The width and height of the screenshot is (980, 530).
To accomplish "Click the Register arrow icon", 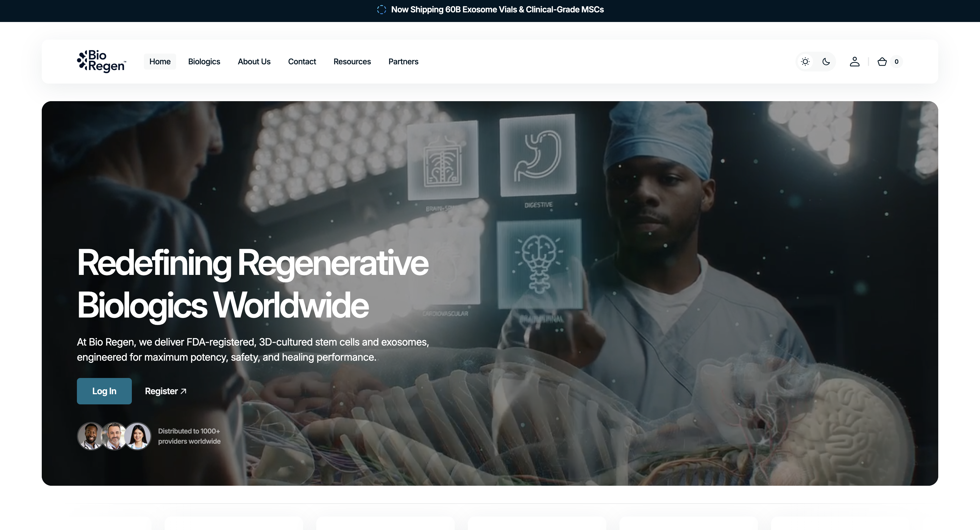I will tap(183, 391).
